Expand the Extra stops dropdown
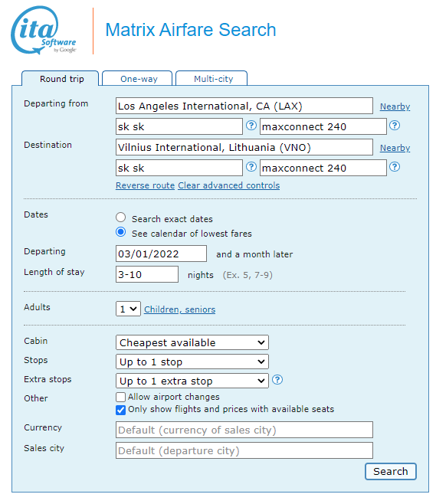 click(x=192, y=381)
